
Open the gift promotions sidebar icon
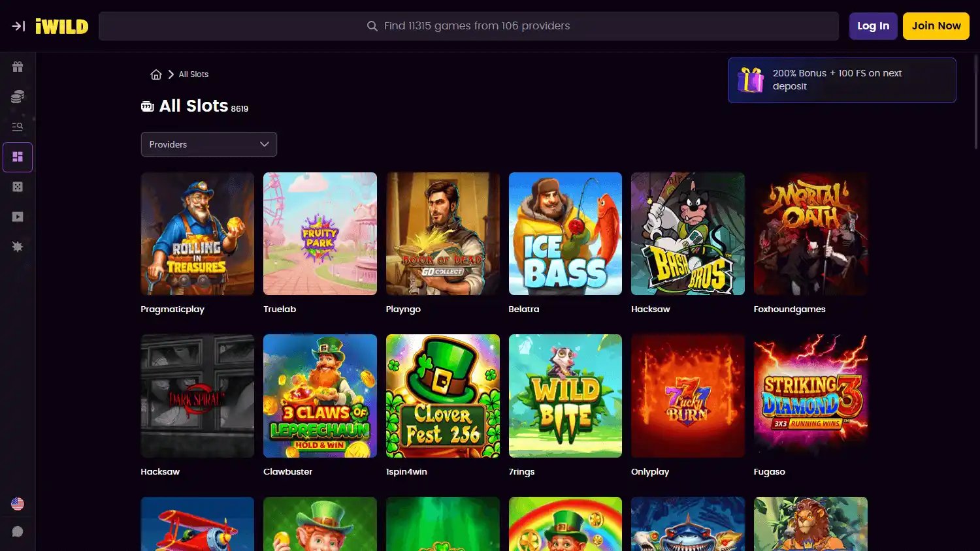(x=18, y=67)
